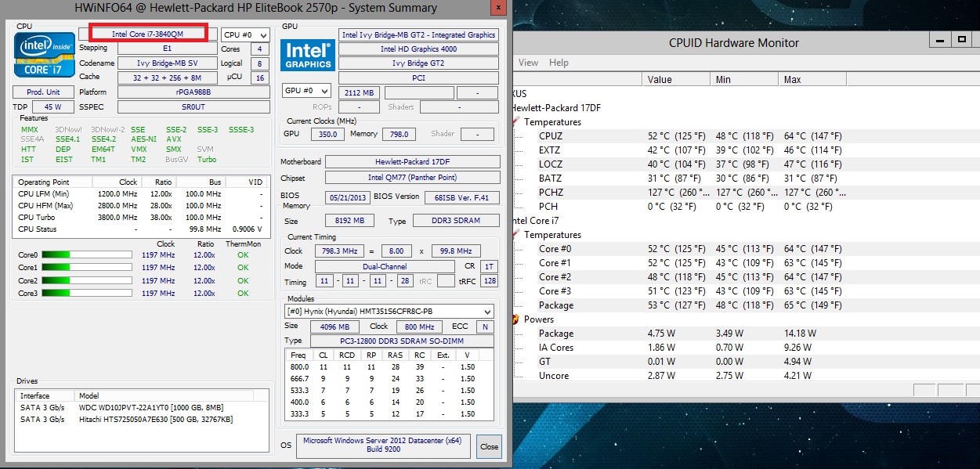The height and width of the screenshot is (469, 980).
Task: Click the Prod. Unit button
Action: [x=43, y=92]
